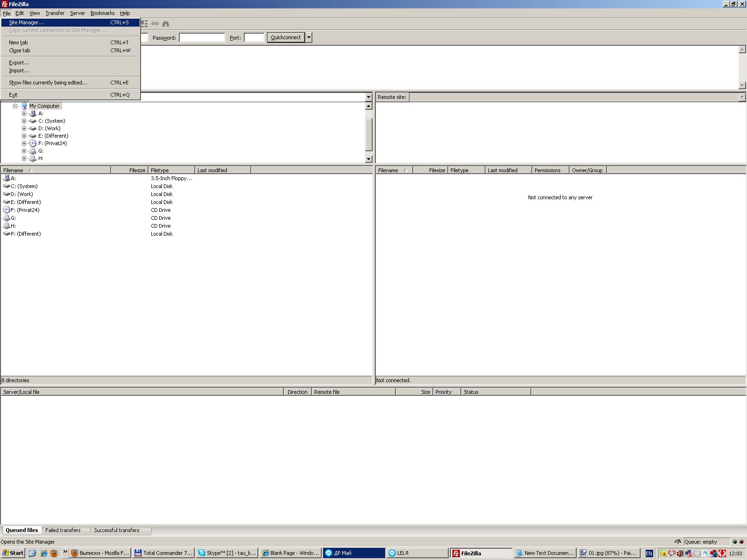
Task: Expand the A: drive tree node
Action: point(24,113)
